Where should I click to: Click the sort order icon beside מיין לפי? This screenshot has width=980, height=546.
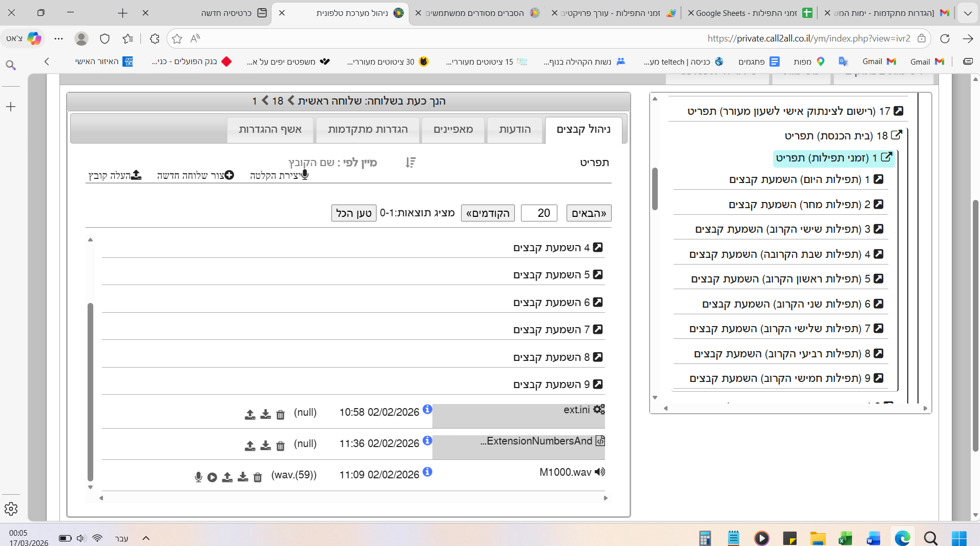(x=410, y=163)
